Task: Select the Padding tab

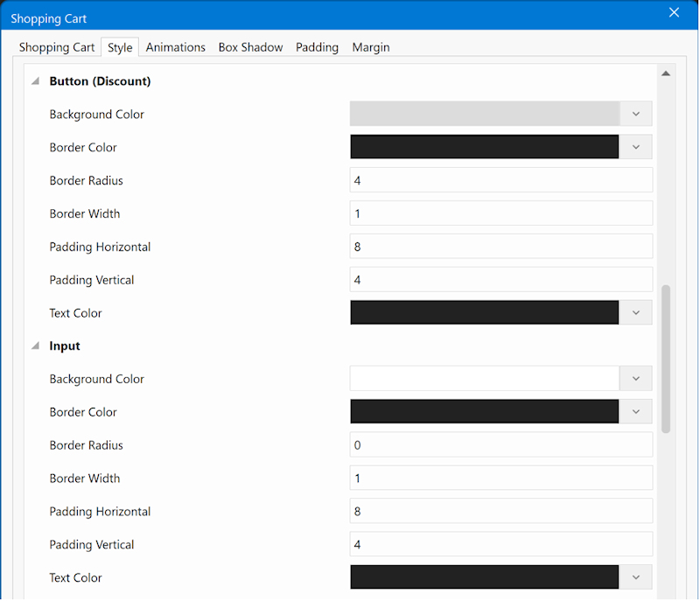Action: coord(317,47)
